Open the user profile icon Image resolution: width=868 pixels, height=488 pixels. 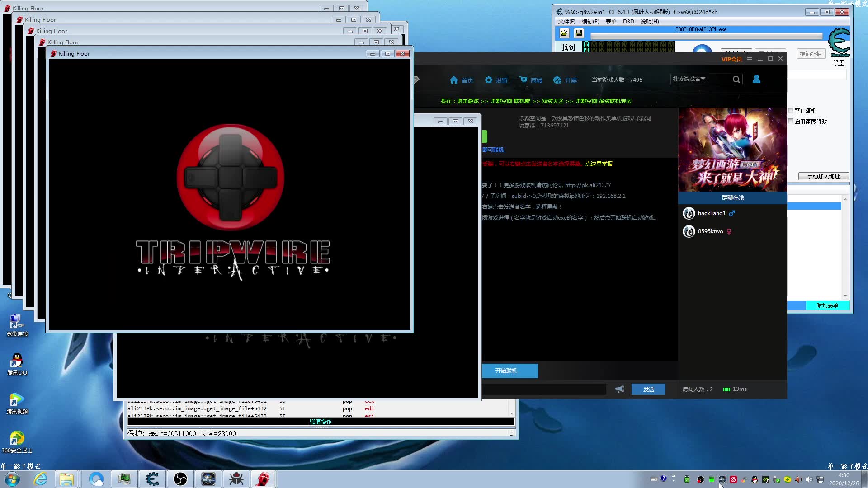coord(756,80)
